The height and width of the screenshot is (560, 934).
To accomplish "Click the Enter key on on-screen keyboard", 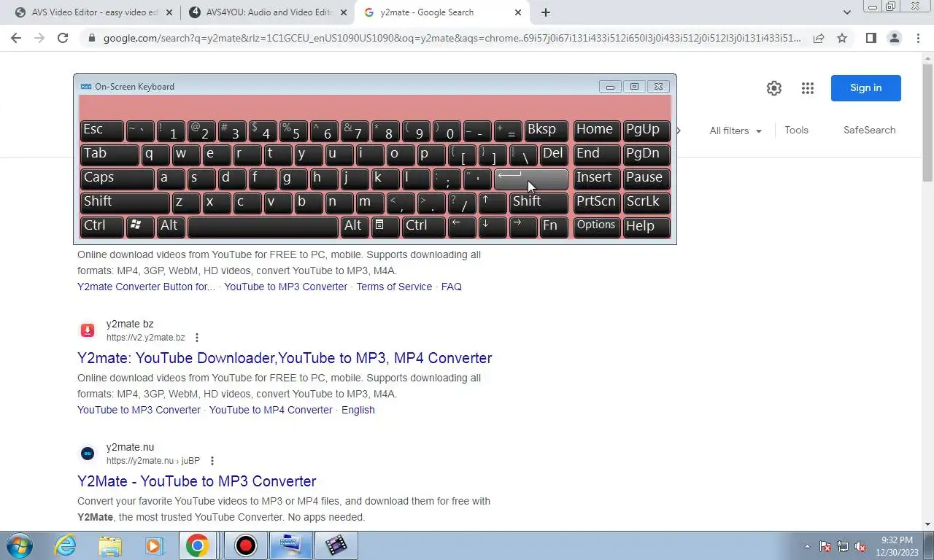I will point(530,178).
